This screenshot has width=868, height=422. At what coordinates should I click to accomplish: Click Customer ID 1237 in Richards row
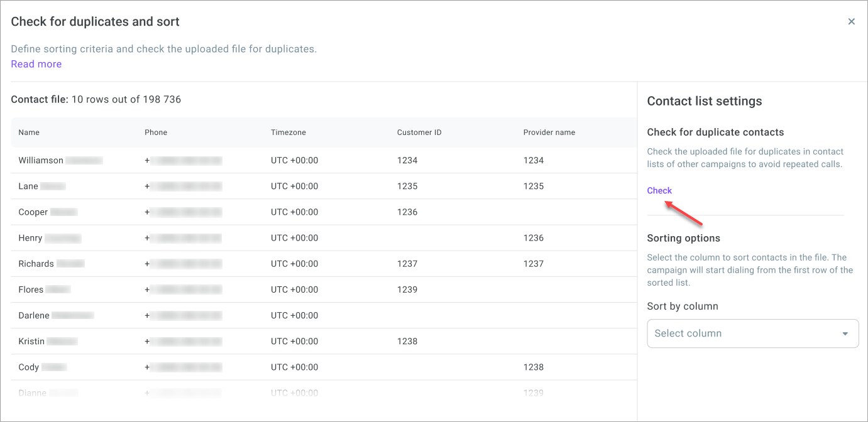(x=407, y=264)
